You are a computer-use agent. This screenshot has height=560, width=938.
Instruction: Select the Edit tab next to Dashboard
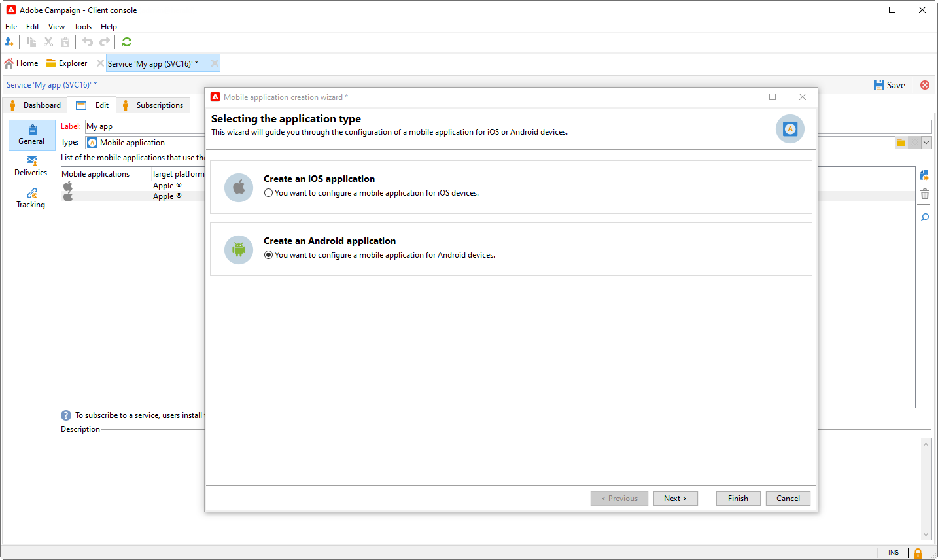(x=92, y=105)
